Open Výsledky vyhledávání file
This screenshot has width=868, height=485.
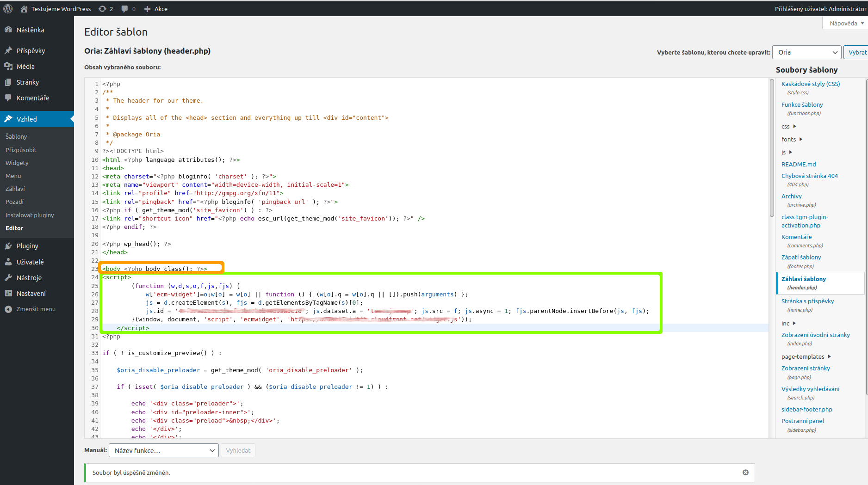point(810,389)
